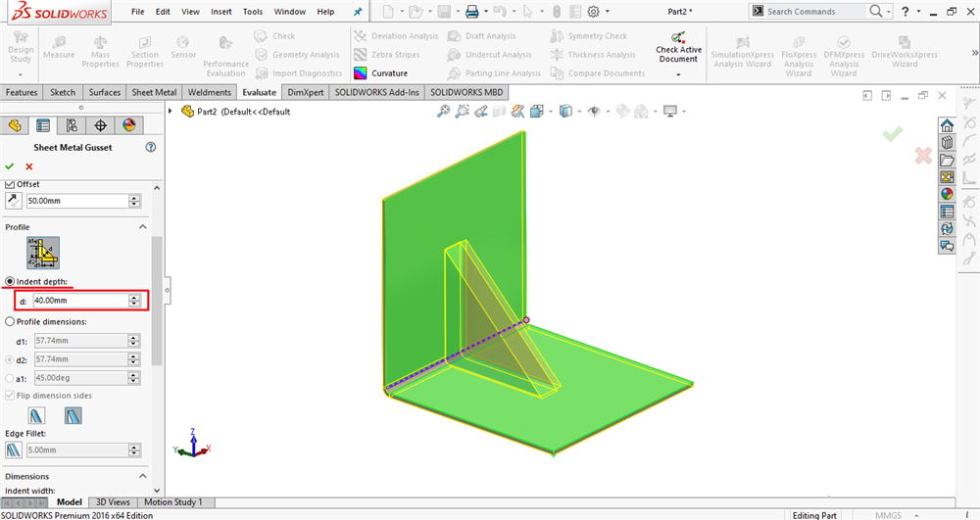Confirm with the large green corner checkmark

coord(893,133)
